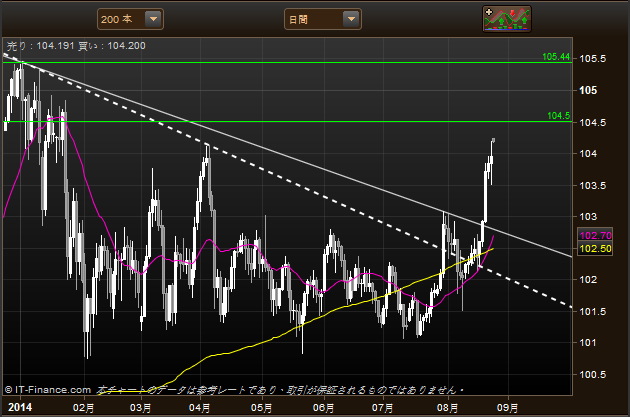Click the magenta 102.70 moving average value tag

click(595, 235)
